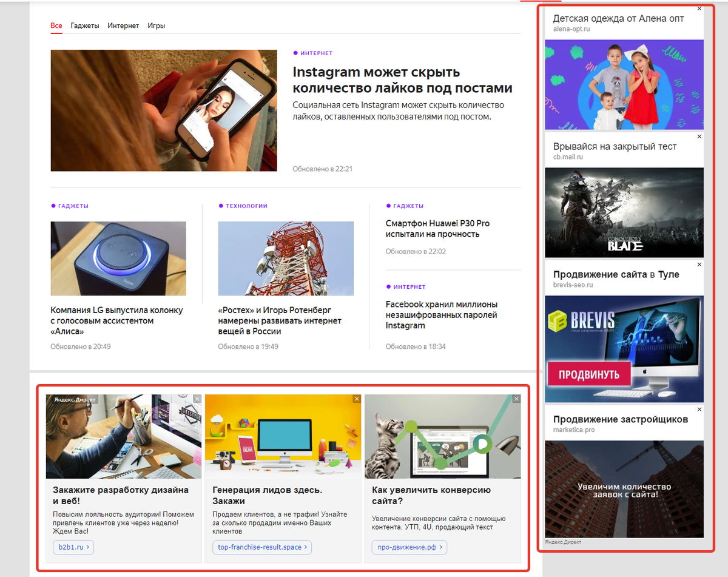Open the cell tower photo thumbnail
Viewport: 728px width, 577px height.
pyautogui.click(x=286, y=258)
